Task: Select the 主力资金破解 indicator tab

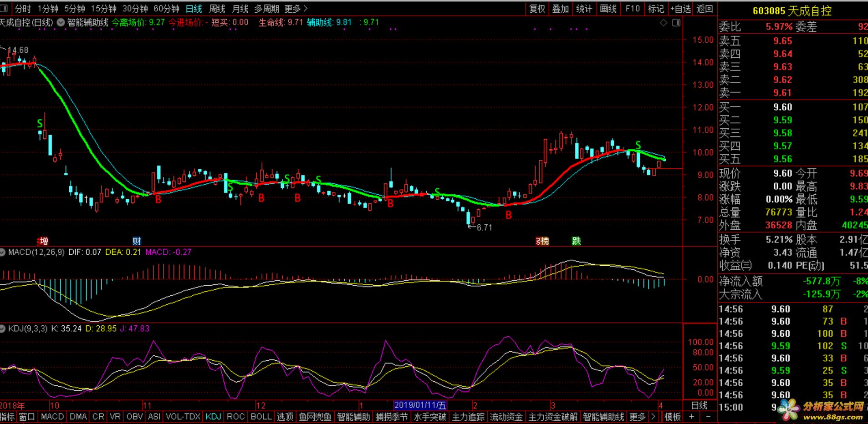Action: 553,417
